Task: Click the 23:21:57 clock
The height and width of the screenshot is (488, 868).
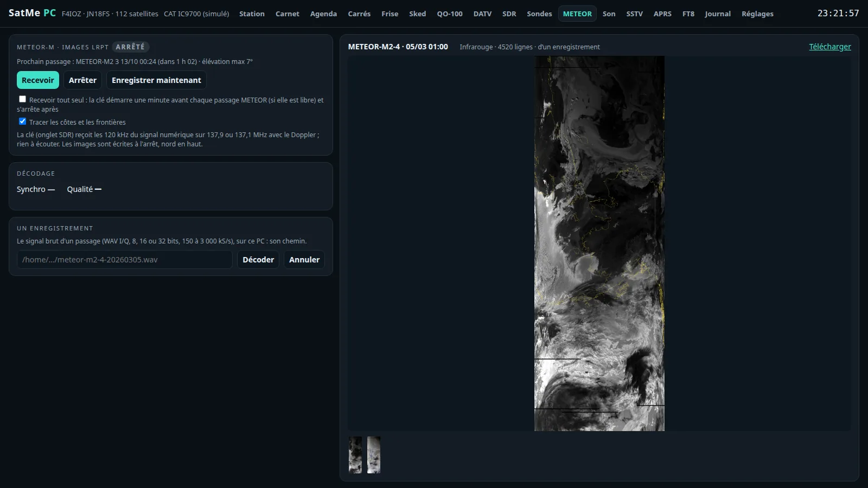Action: coord(838,13)
